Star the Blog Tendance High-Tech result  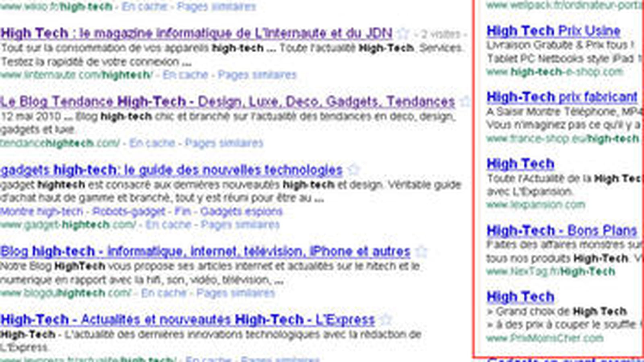pos(466,101)
